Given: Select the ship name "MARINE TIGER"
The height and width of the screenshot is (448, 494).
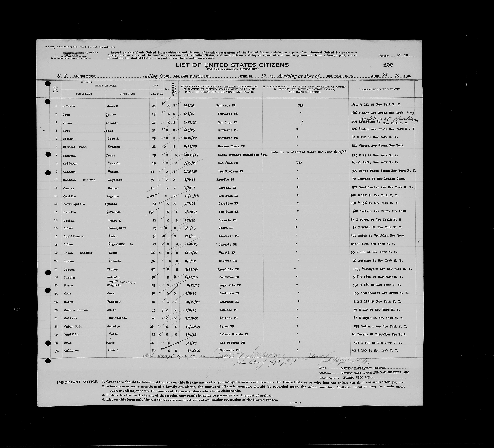Looking at the screenshot, I should [85, 76].
